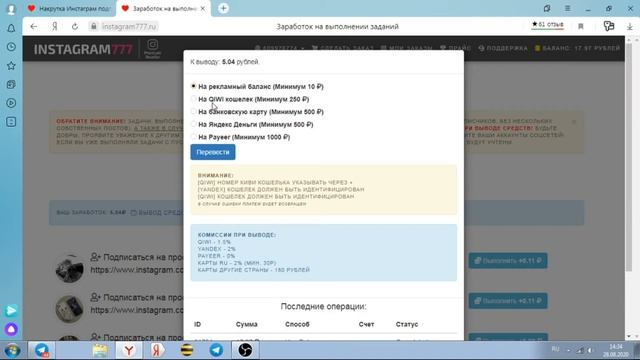Open notifications bell in sidebar

point(11,28)
